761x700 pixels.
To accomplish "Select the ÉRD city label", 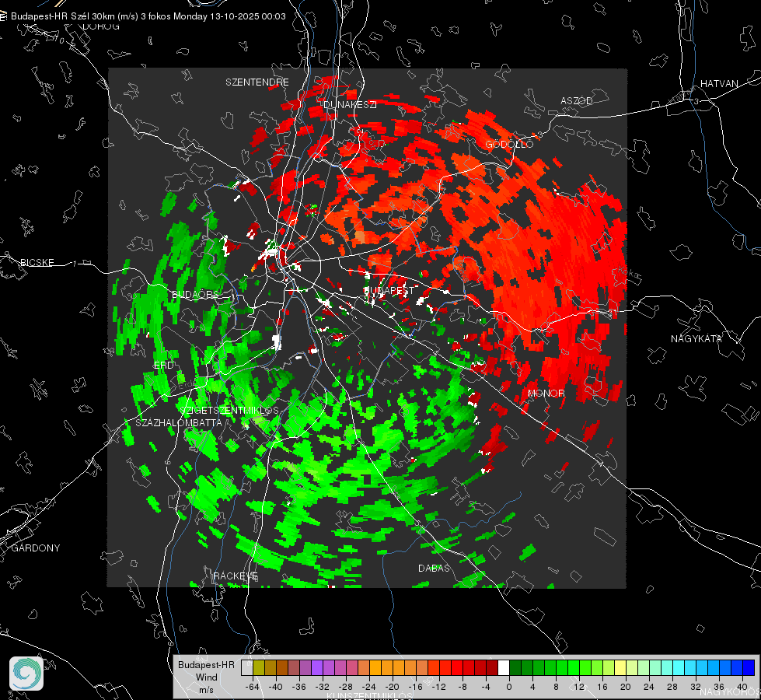I will tap(163, 366).
